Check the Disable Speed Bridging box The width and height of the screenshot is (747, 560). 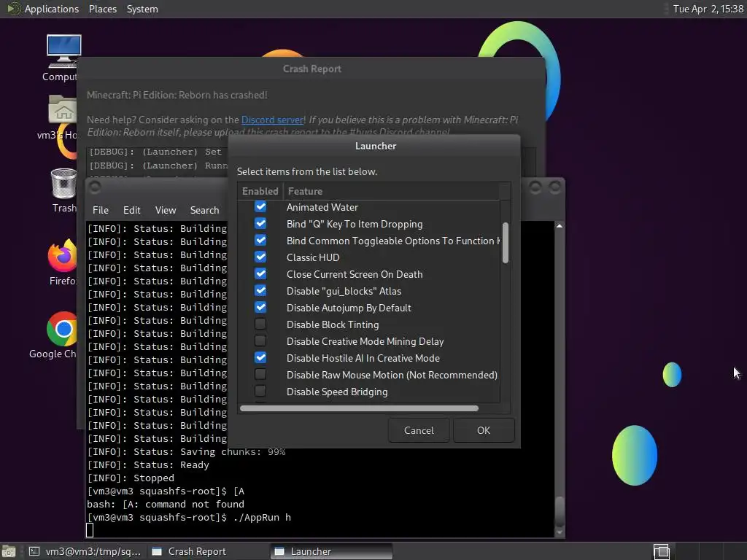(x=260, y=392)
